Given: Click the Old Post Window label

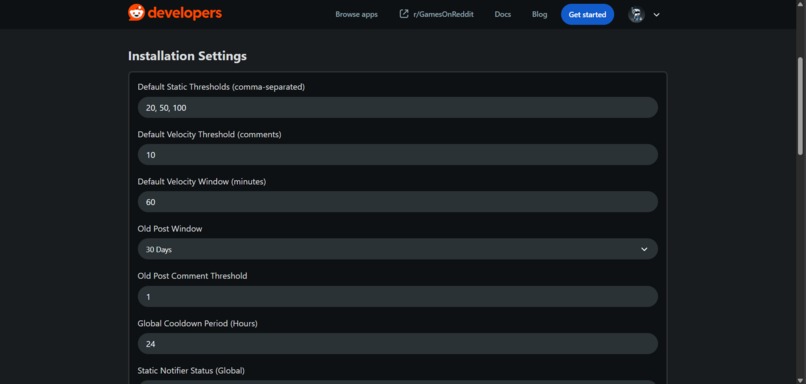Looking at the screenshot, I should click(170, 229).
